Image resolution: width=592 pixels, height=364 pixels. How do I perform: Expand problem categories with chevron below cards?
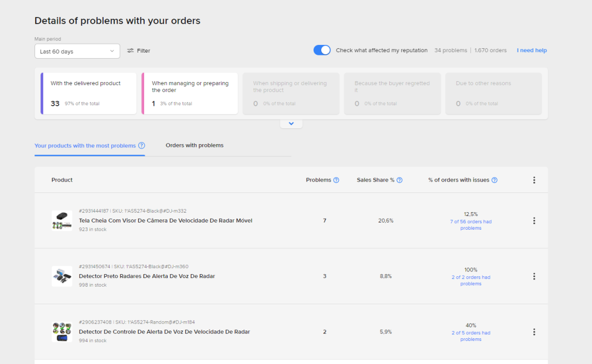click(291, 124)
